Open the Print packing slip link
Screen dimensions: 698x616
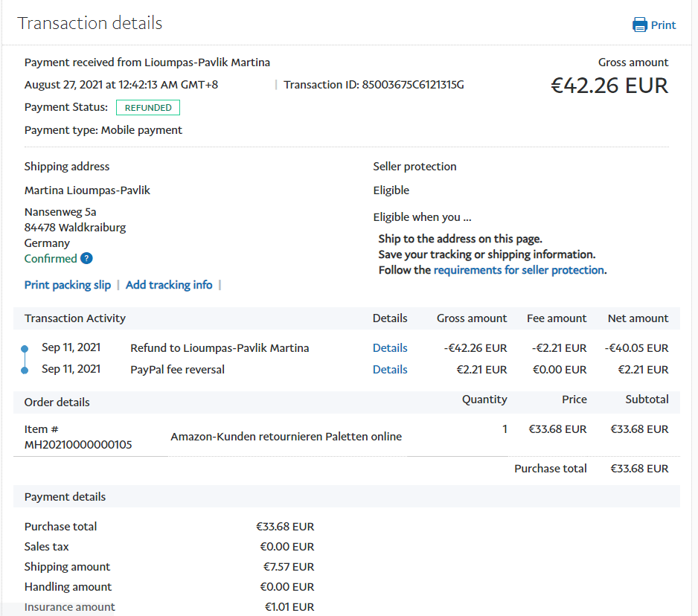pos(68,285)
